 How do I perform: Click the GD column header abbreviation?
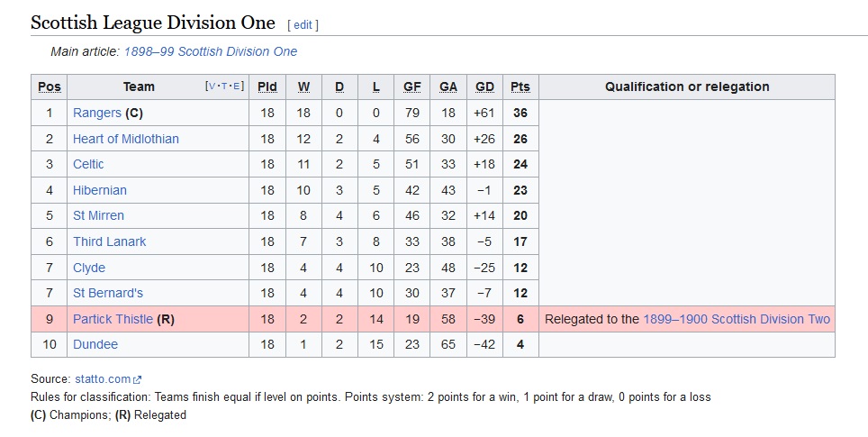[484, 87]
